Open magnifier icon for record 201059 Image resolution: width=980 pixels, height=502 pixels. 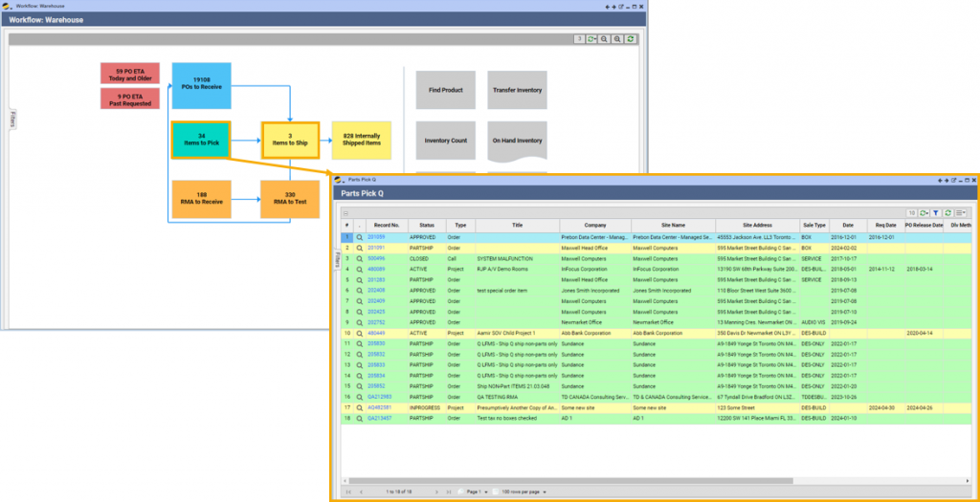tap(359, 236)
